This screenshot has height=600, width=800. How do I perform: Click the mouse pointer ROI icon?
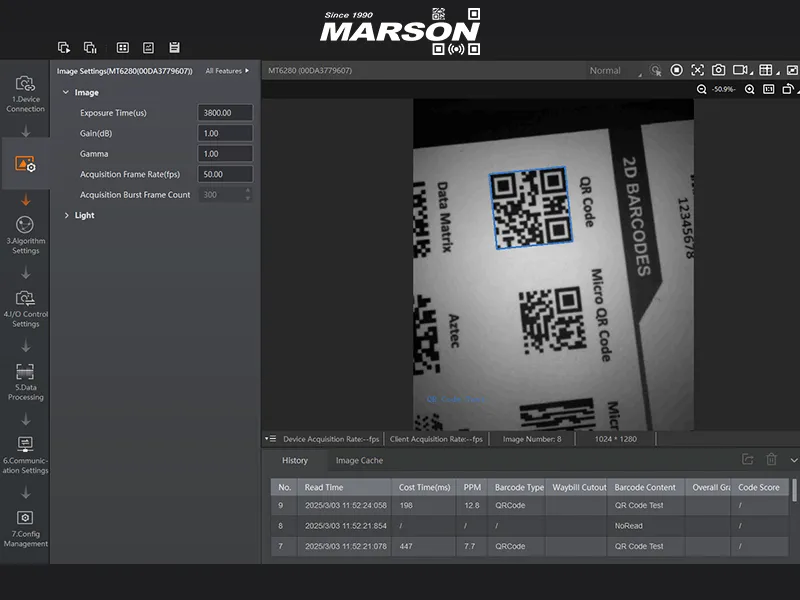(x=656, y=70)
